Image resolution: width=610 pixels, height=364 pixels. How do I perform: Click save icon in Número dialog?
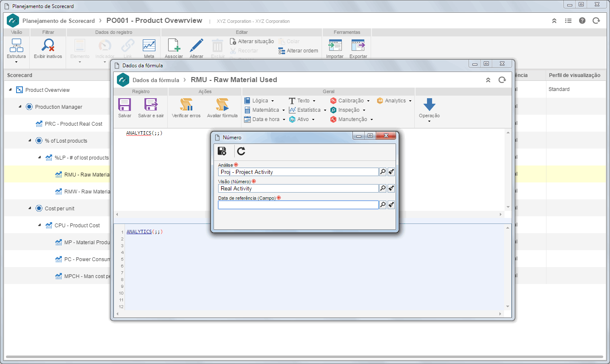[222, 151]
